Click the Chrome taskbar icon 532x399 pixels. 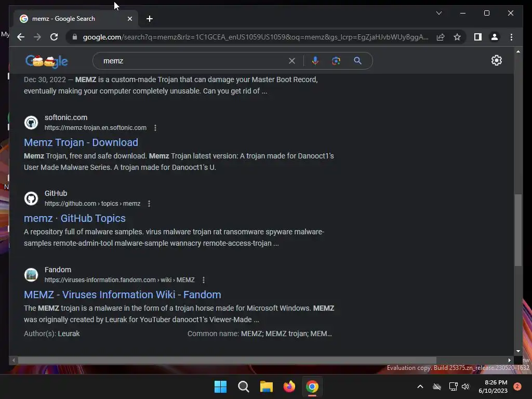click(x=312, y=387)
